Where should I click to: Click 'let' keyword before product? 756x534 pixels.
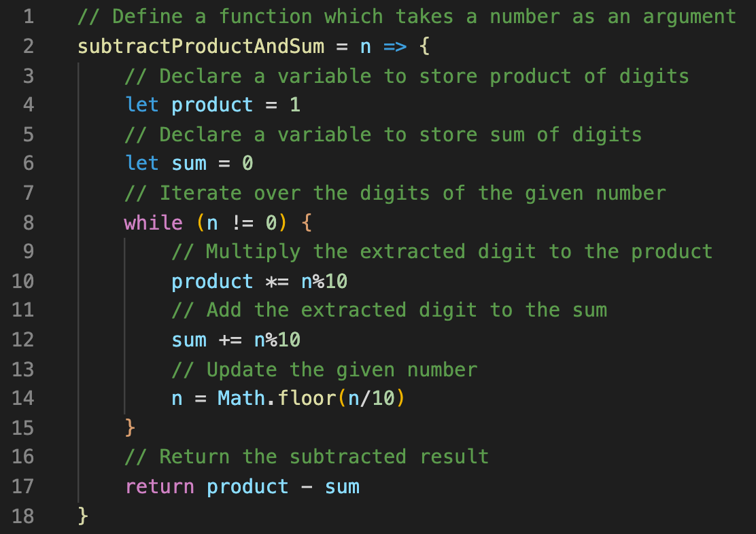[x=141, y=105]
